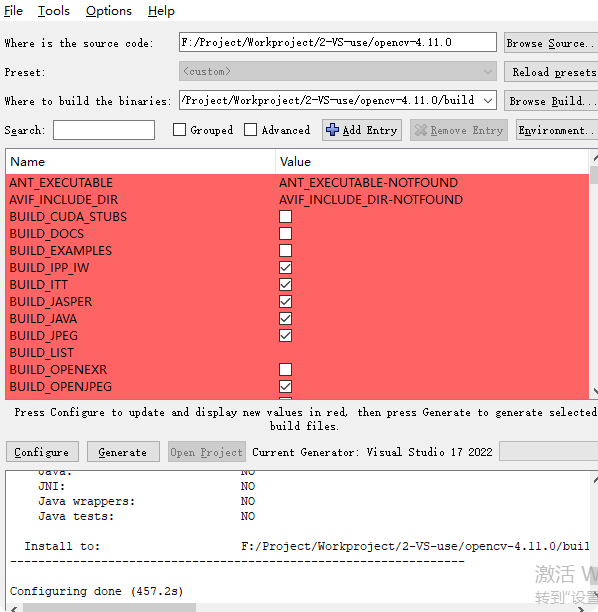The image size is (598, 612).
Task: Edit the ANT_EXECUTABLE-NOTFOUND value
Action: [368, 183]
